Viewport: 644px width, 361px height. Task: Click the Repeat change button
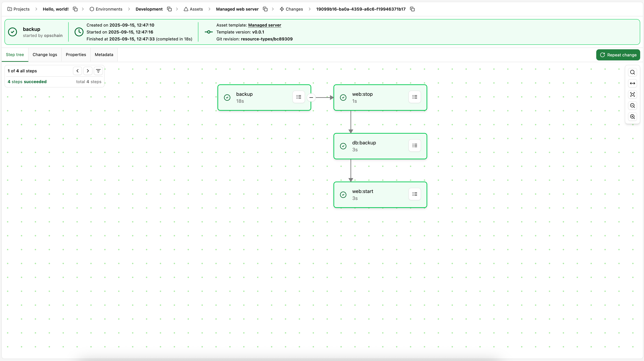pyautogui.click(x=618, y=55)
